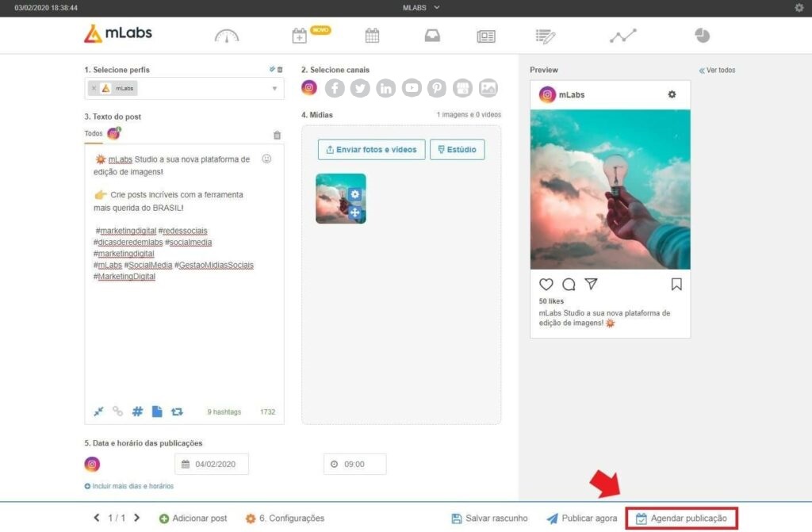This screenshot has width=812, height=532.
Task: Toggle the LinkedIn channel
Action: point(386,88)
